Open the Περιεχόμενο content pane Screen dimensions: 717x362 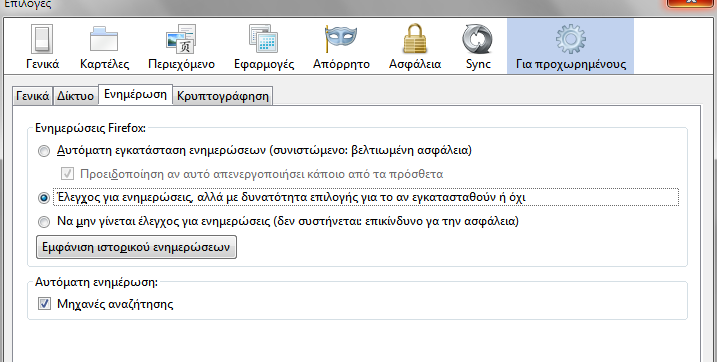pos(181,46)
